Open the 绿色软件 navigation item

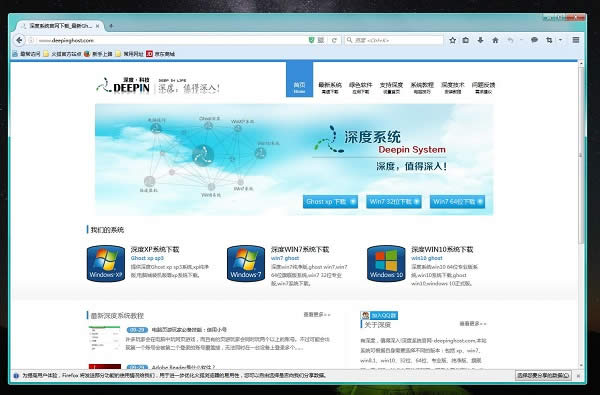[360, 88]
